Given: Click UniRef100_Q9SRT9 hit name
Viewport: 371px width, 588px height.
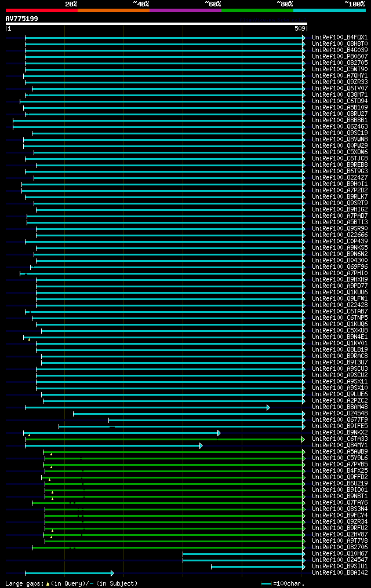Looking at the screenshot, I should [340, 203].
